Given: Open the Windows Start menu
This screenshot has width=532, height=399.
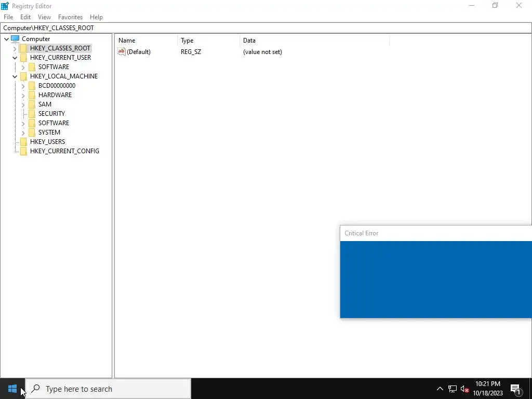Looking at the screenshot, I should 12,389.
